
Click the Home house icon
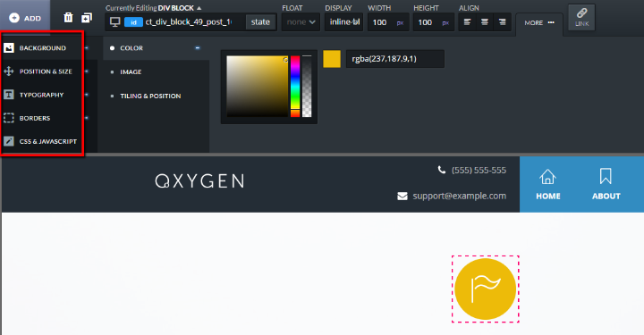(x=547, y=177)
